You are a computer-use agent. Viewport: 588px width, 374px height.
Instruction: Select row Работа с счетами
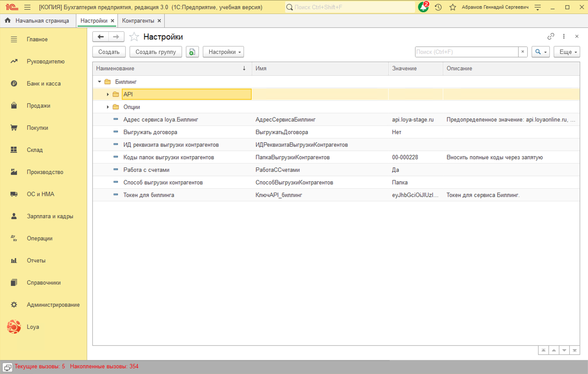[336, 170]
